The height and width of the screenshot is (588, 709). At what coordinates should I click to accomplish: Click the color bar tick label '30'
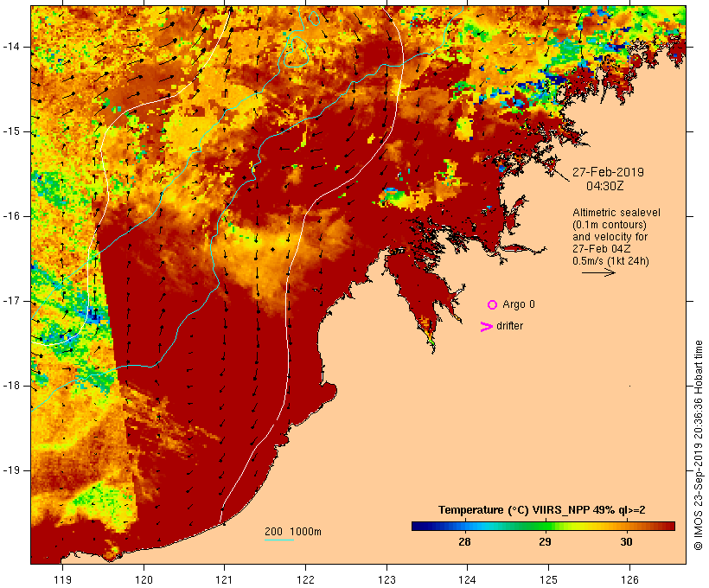pos(626,541)
